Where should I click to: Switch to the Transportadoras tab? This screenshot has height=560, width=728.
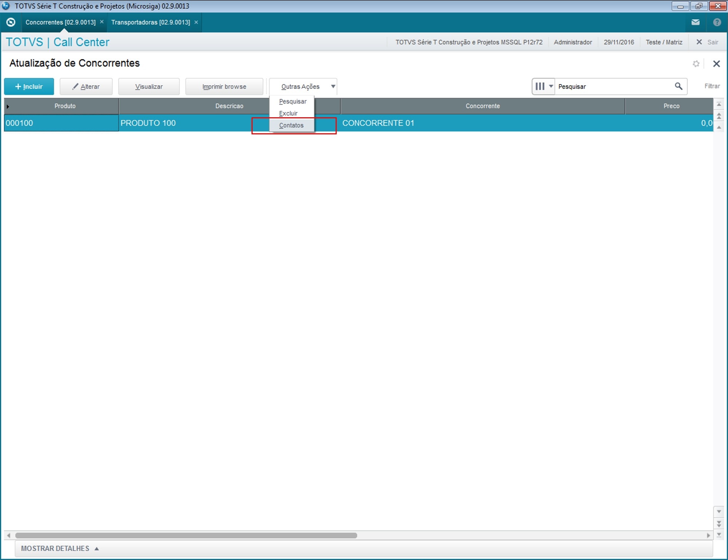[150, 22]
